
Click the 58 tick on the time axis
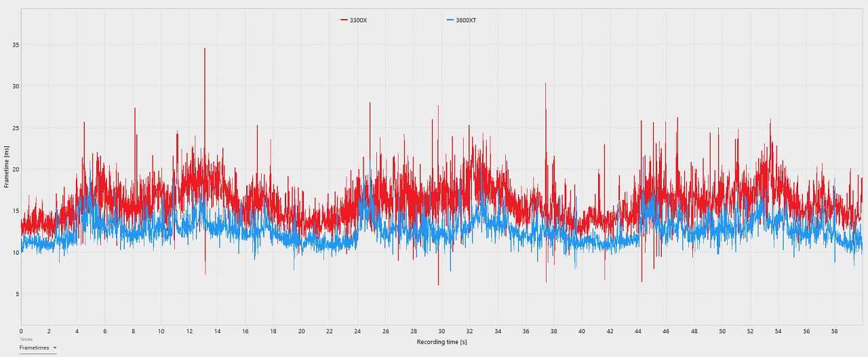point(834,331)
